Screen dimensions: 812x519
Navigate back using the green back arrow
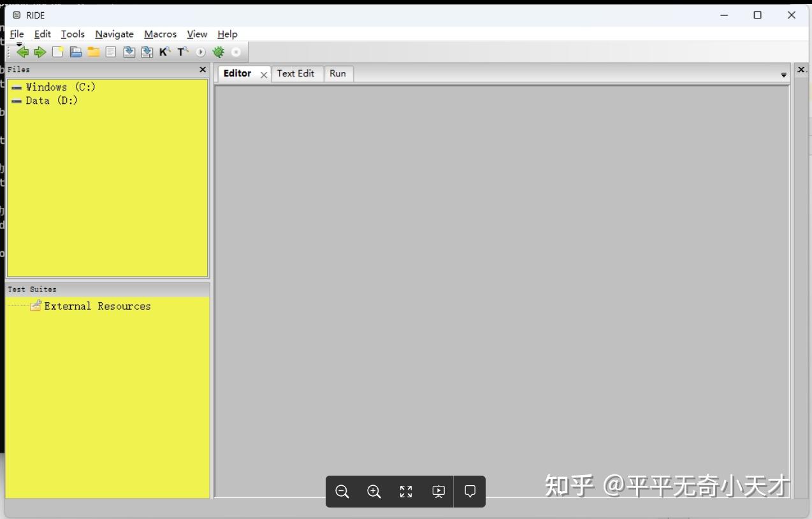click(x=22, y=52)
